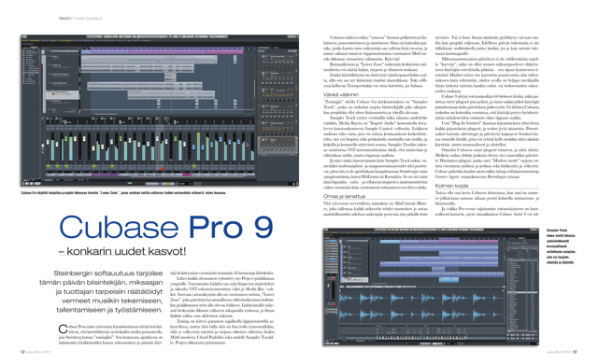This screenshot has height=364, width=598.
Task: Click the "Vänkä väännin" section heading
Action: coord(340,94)
